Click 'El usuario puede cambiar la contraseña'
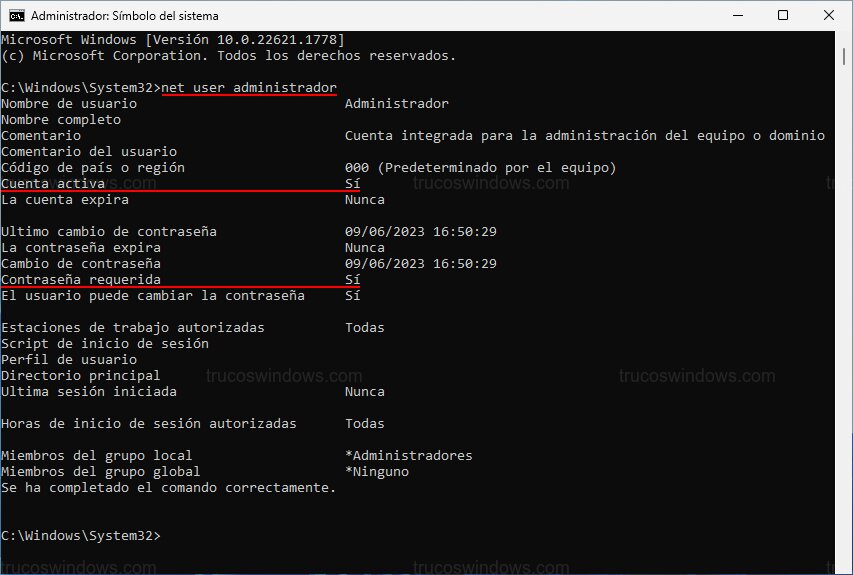This screenshot has width=853, height=575. (153, 296)
